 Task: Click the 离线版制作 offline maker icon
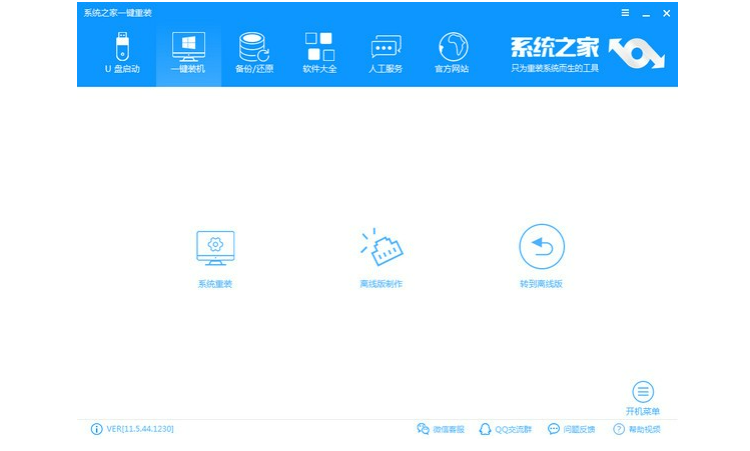pyautogui.click(x=380, y=248)
